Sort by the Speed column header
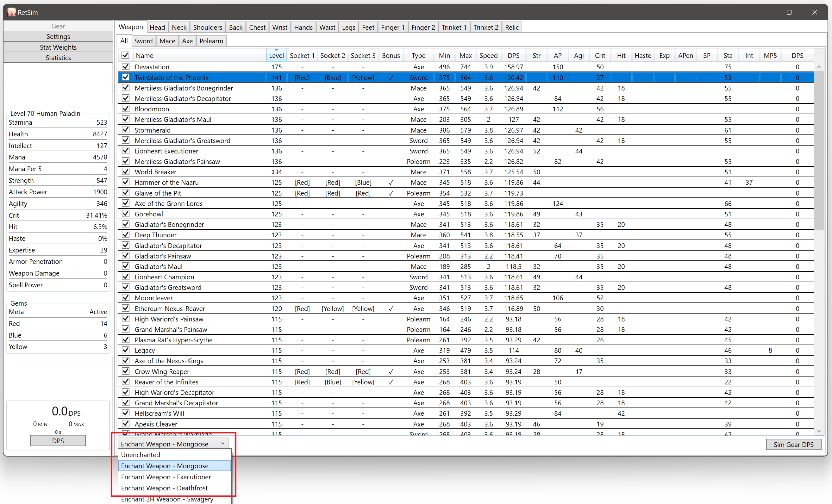The width and height of the screenshot is (832, 504). click(488, 55)
